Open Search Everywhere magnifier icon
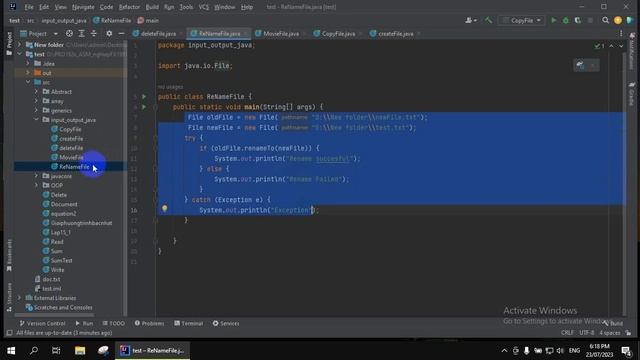The image size is (640, 360). coord(605,20)
